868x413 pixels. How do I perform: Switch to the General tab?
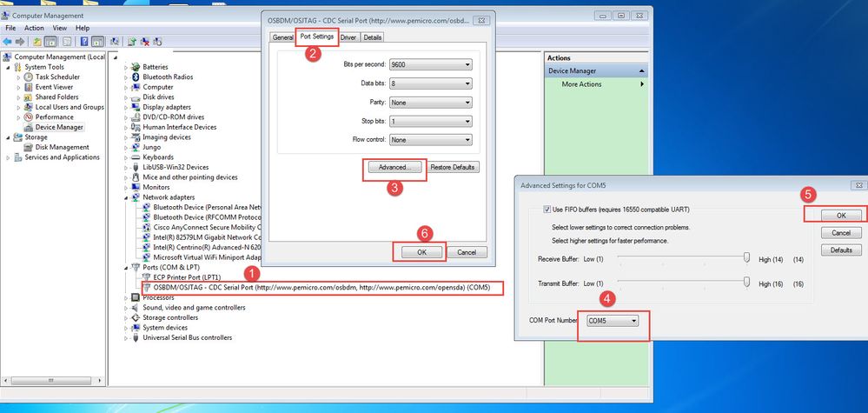point(282,37)
